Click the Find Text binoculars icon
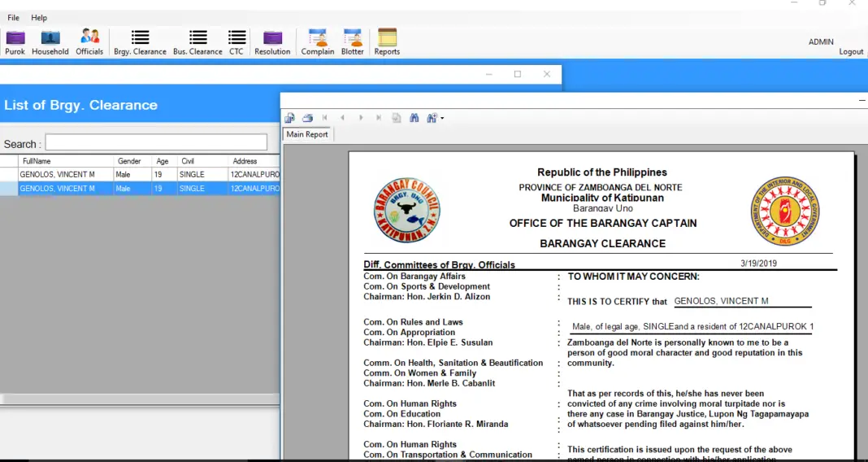This screenshot has height=462, width=868. 414,118
